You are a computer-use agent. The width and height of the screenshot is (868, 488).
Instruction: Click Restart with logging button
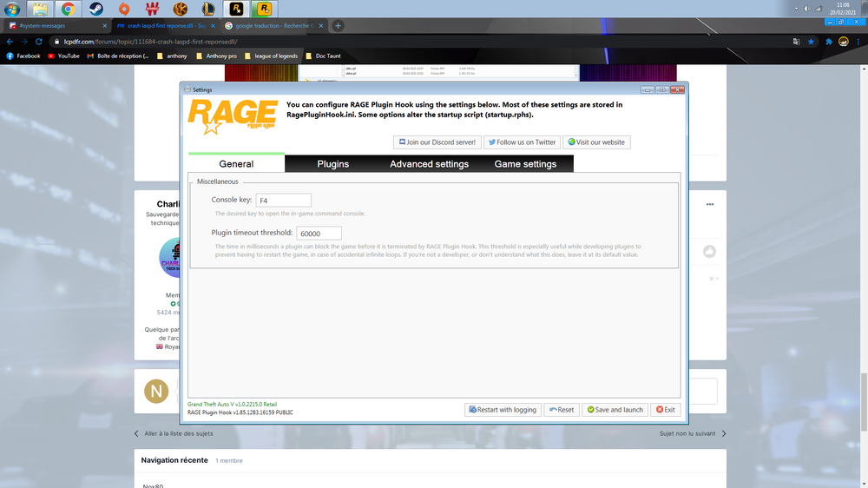(503, 410)
